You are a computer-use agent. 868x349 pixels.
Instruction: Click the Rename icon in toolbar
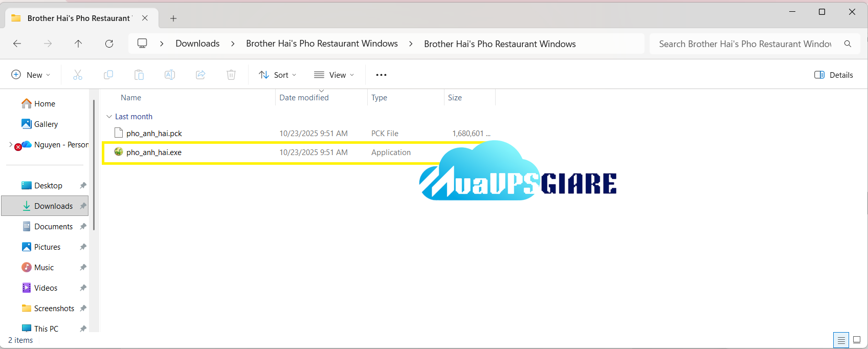pos(170,75)
